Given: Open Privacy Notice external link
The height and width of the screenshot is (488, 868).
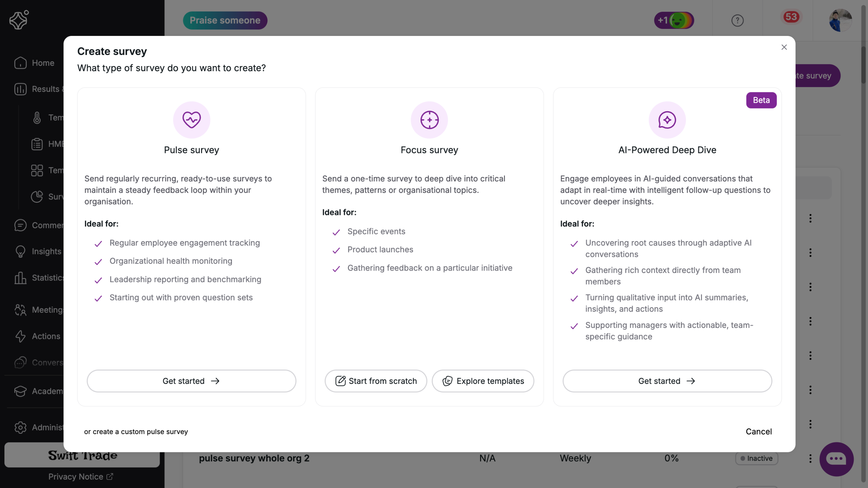Looking at the screenshot, I should 80,476.
